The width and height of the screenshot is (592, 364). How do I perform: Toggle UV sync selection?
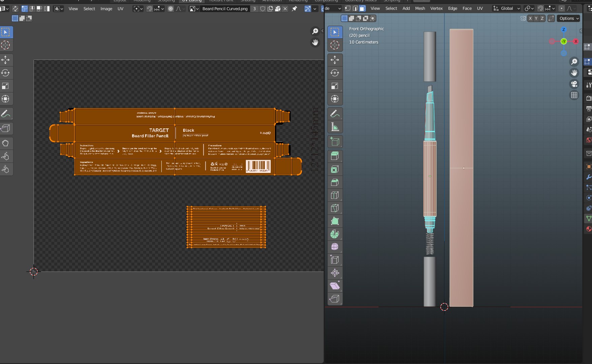coord(15,9)
